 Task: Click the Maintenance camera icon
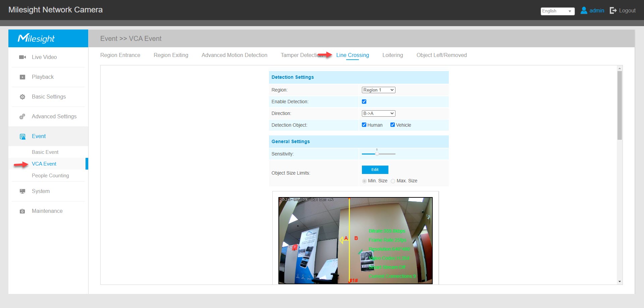coord(22,211)
